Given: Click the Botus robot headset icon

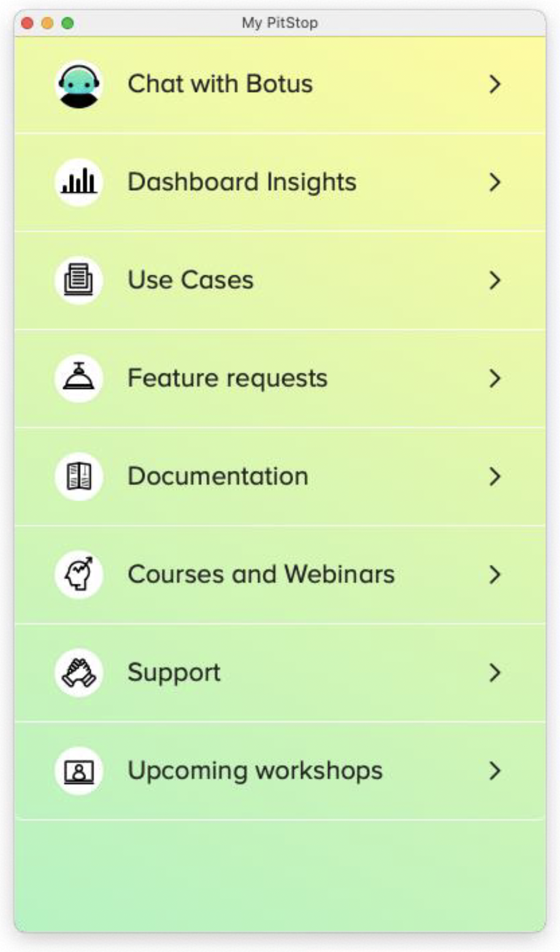Looking at the screenshot, I should [x=79, y=85].
